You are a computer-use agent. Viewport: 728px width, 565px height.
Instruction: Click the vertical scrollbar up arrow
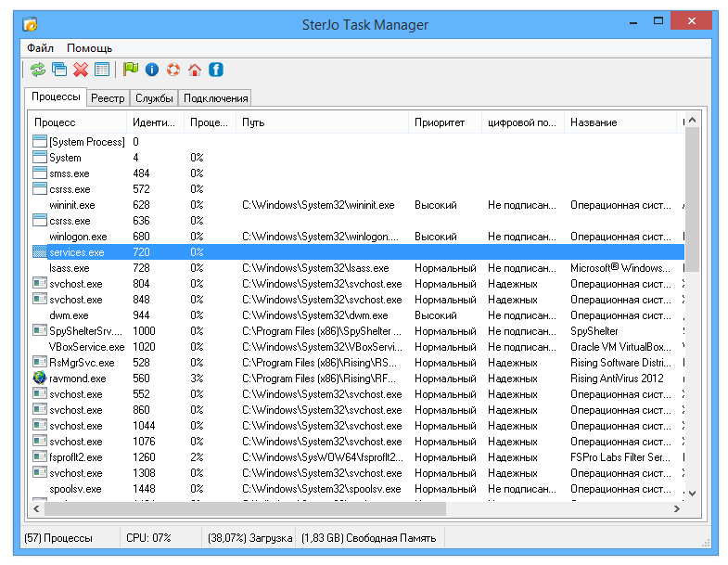(692, 120)
